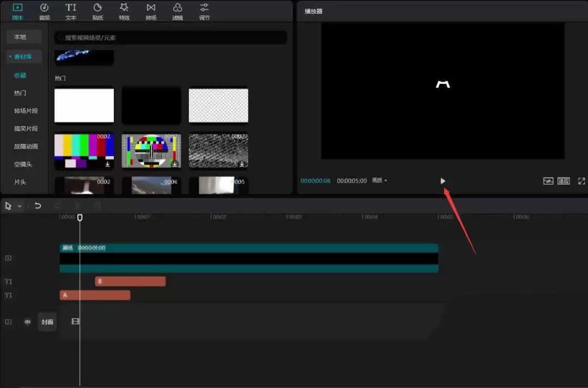Viewport: 588px width, 388px height.
Task: Play the video in the player
Action: [x=443, y=181]
